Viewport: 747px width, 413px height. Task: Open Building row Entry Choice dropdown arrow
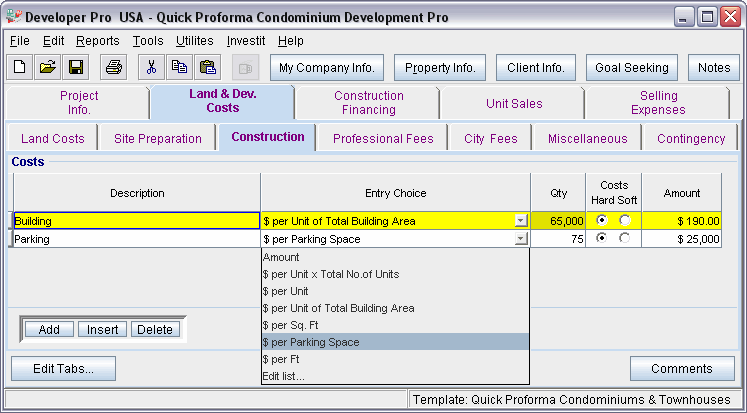point(521,221)
